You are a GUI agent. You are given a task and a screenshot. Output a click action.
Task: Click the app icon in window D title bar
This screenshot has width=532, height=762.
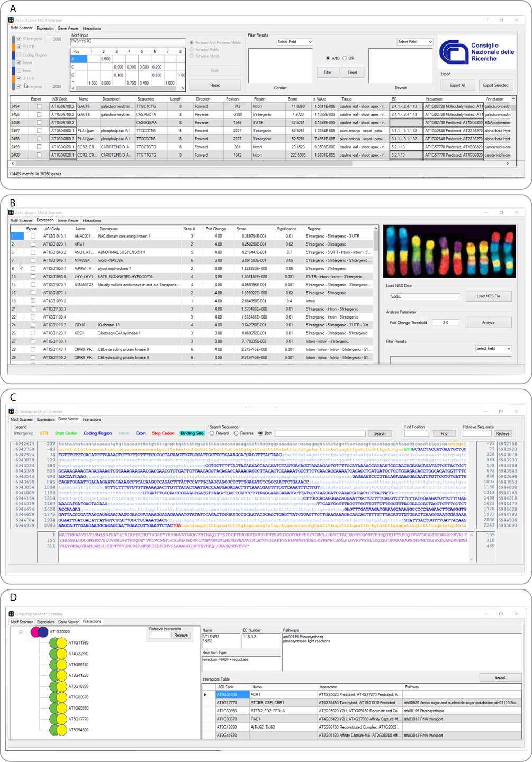11,614
